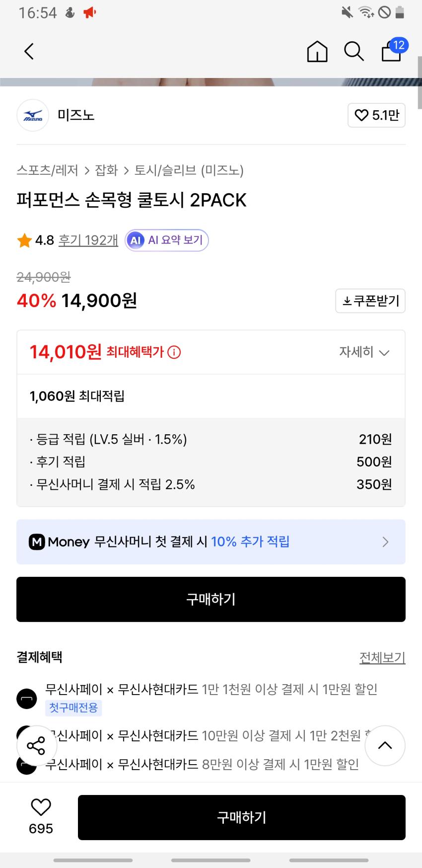This screenshot has width=422, height=868.
Task: Open 잡화 category breadcrumb
Action: [x=106, y=170]
